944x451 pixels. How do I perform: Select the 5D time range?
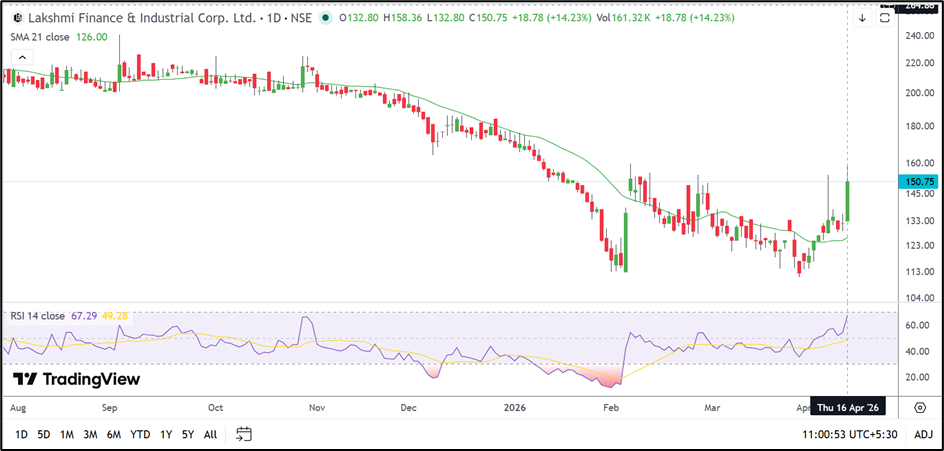(x=44, y=434)
